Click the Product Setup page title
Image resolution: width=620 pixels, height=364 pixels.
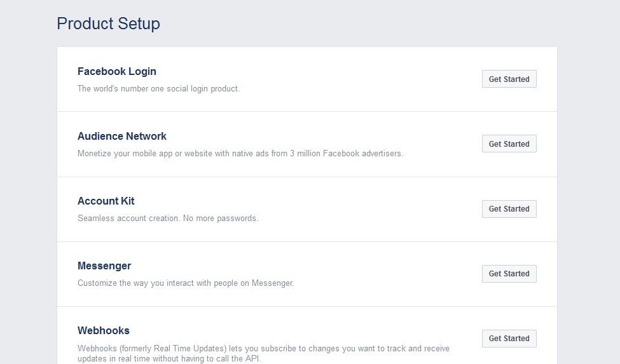coord(108,24)
